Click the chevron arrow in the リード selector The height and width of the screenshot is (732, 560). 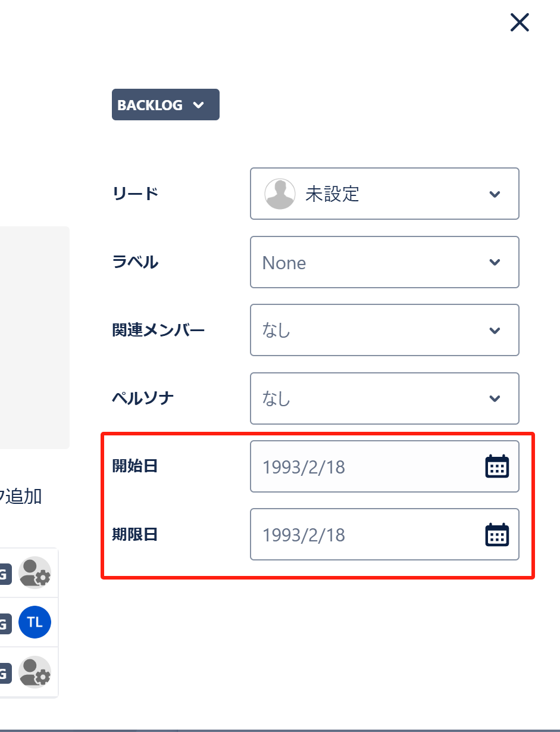click(x=495, y=194)
